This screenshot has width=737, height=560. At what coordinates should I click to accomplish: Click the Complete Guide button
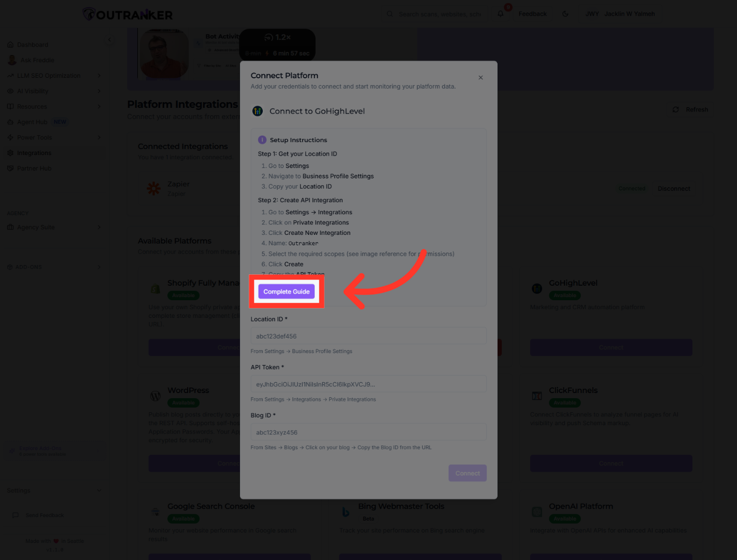[286, 291]
